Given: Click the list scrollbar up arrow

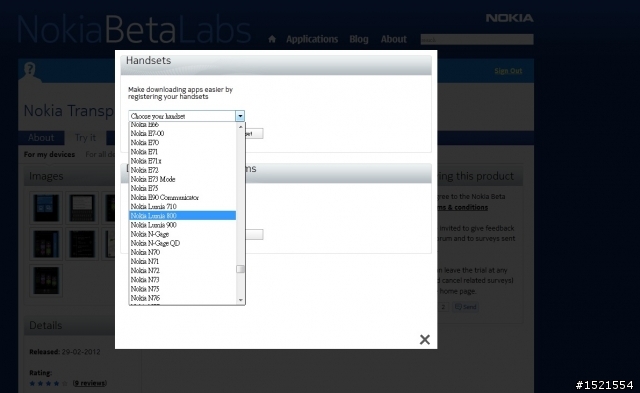Looking at the screenshot, I should pyautogui.click(x=240, y=127).
